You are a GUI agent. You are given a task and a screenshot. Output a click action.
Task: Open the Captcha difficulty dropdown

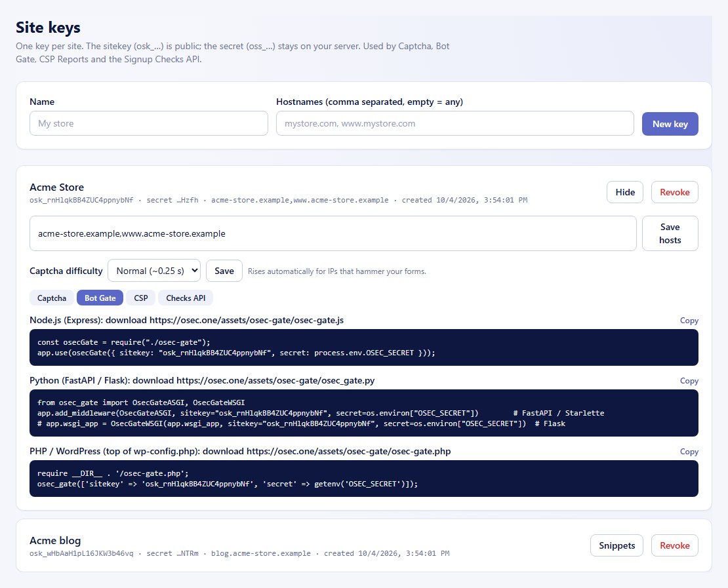click(x=154, y=271)
